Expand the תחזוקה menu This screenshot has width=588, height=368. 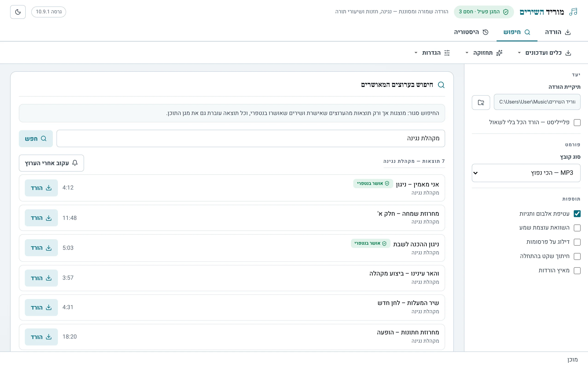484,53
